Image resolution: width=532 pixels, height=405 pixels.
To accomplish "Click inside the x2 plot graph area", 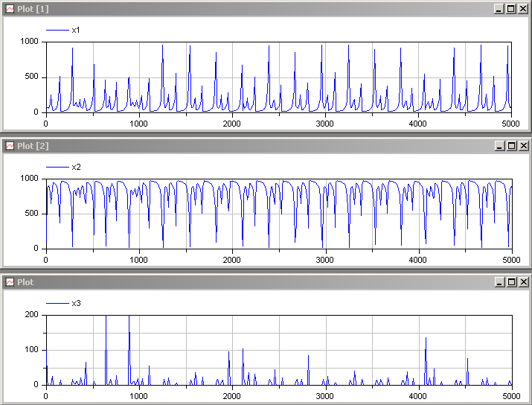I will pyautogui.click(x=278, y=223).
